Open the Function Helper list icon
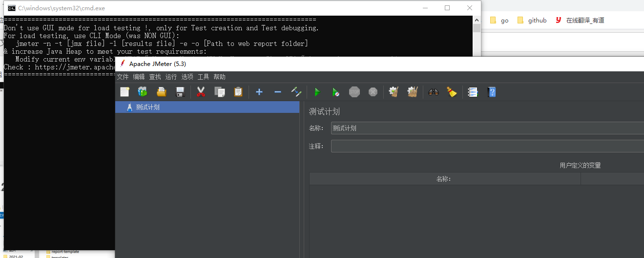Viewport: 644px width, 258px height. [473, 92]
